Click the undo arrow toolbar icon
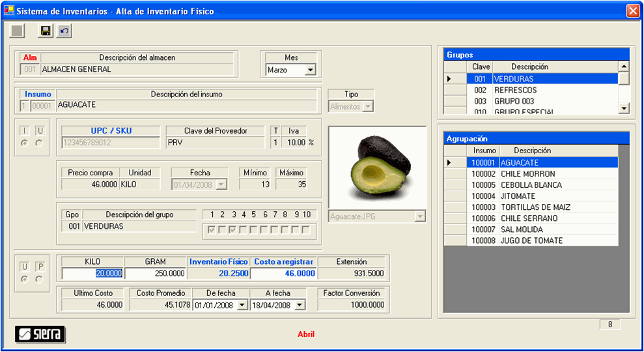The height and width of the screenshot is (352, 644). (x=63, y=31)
